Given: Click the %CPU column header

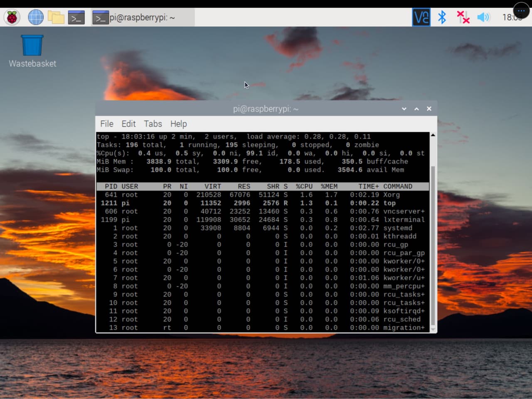Looking at the screenshot, I should coord(304,186).
